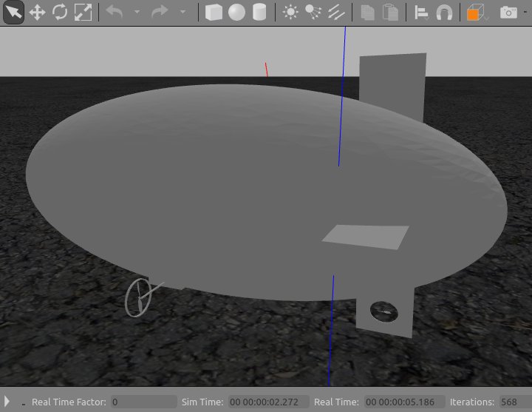The height and width of the screenshot is (412, 532).
Task: Click the Real Time Factor field
Action: (144, 402)
